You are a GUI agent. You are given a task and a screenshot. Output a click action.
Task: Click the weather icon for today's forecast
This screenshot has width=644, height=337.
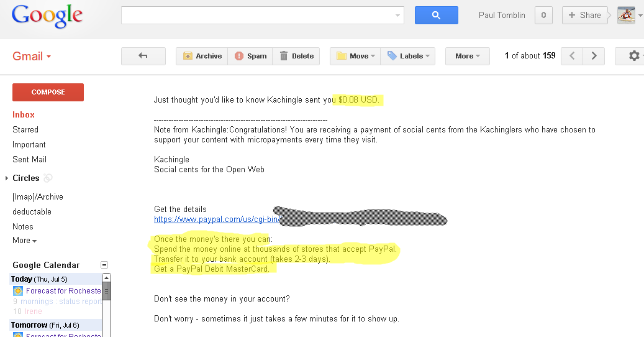[x=18, y=291]
